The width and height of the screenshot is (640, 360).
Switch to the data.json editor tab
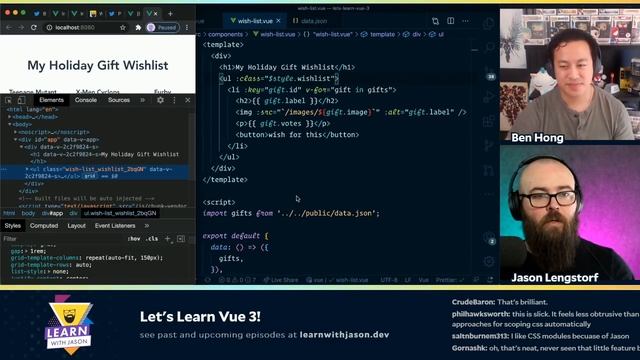click(x=310, y=21)
